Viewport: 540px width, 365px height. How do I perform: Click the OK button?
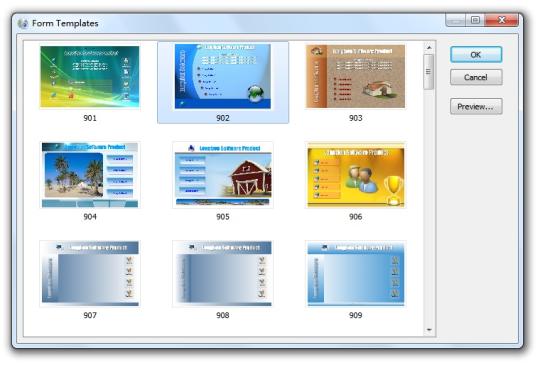tap(476, 55)
